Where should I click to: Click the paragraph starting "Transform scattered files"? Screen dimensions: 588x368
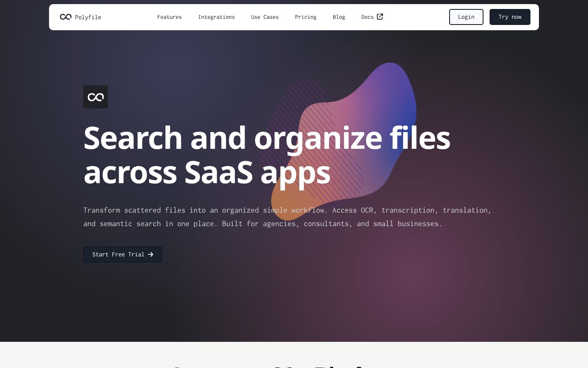287,217
